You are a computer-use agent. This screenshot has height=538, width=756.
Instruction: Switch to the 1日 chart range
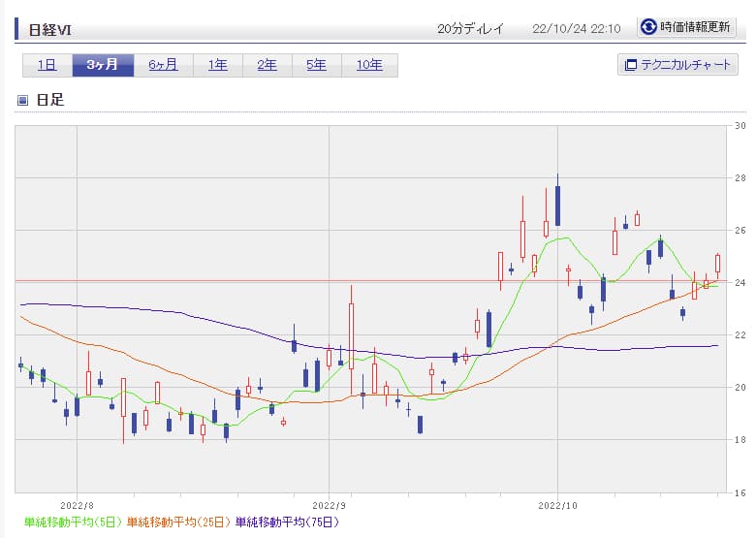(x=47, y=65)
